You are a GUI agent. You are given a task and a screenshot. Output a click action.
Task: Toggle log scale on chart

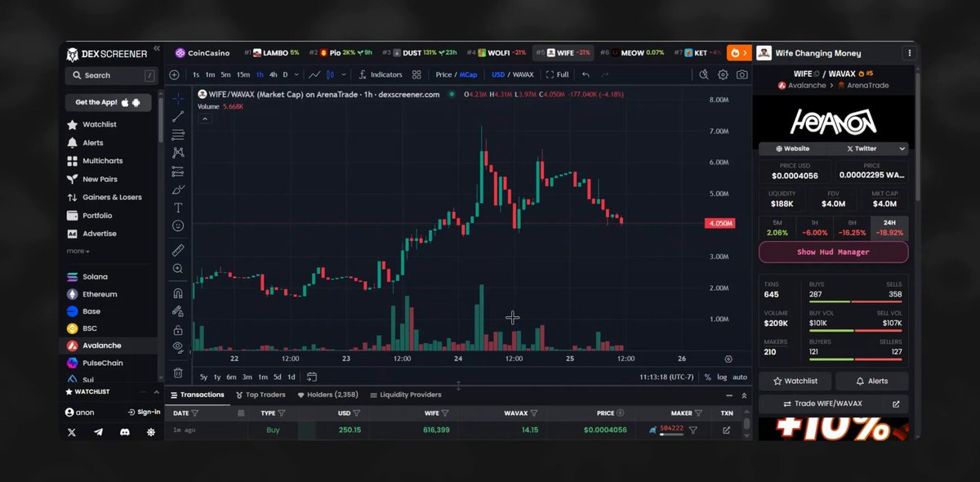[x=722, y=377]
